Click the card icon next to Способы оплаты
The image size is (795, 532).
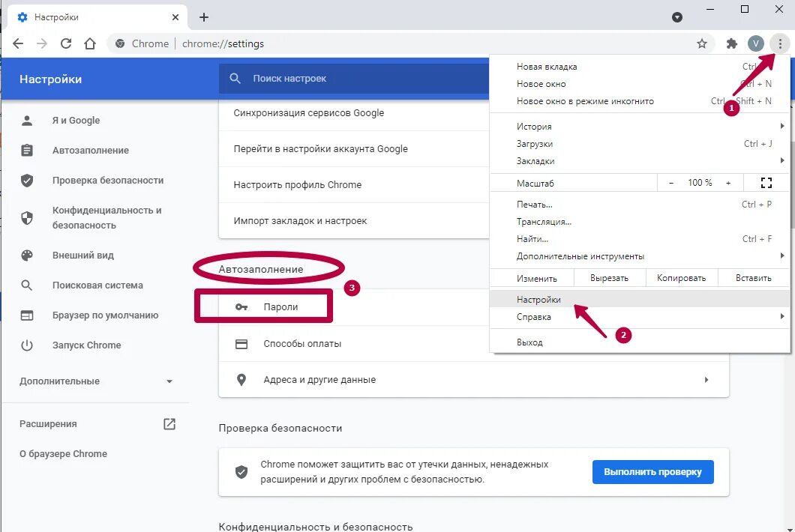coord(241,344)
